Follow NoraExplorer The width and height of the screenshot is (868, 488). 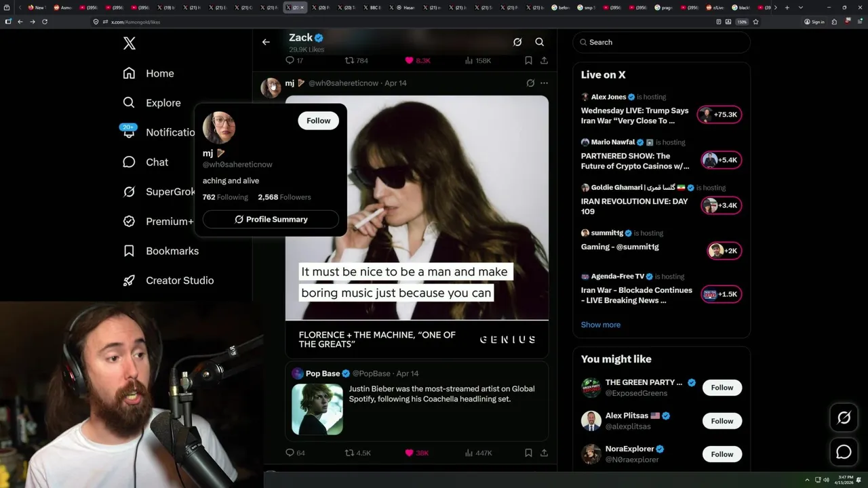[722, 454]
